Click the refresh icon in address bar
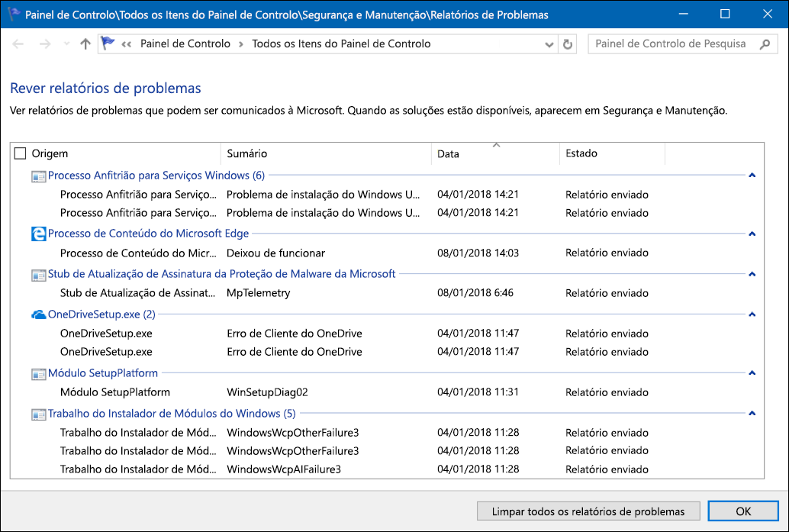This screenshot has width=789, height=532. pyautogui.click(x=567, y=44)
